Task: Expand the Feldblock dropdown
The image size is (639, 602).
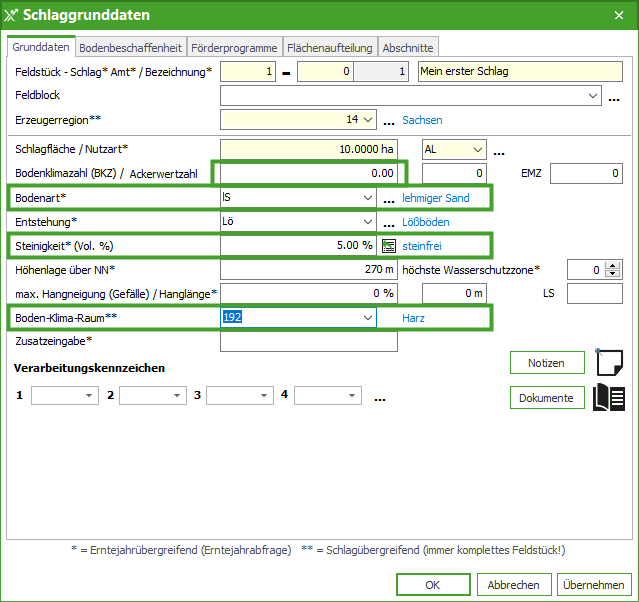Action: [593, 96]
